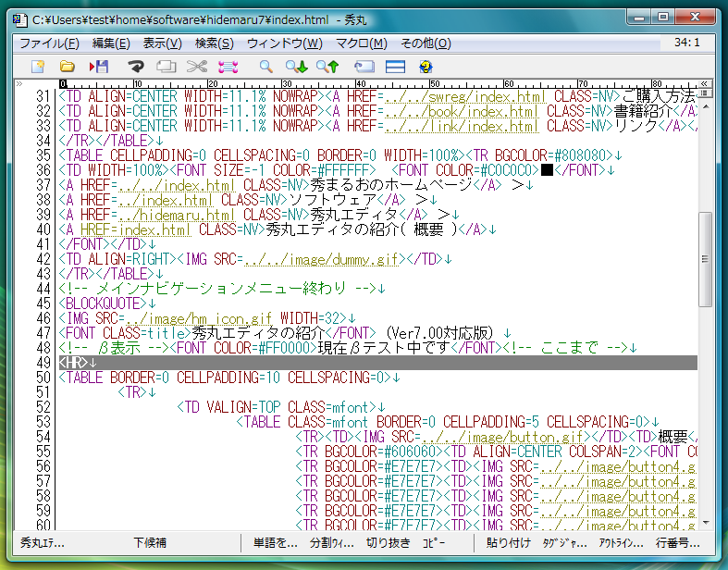The image size is (728, 570).
Task: Click the highlighted <HR> line 49
Action: (x=378, y=363)
